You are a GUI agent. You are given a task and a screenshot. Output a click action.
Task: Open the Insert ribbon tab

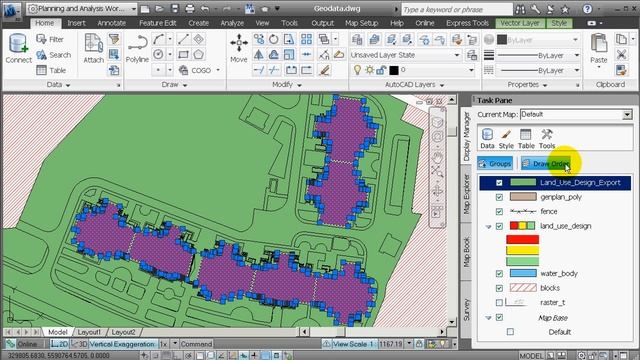tap(76, 23)
